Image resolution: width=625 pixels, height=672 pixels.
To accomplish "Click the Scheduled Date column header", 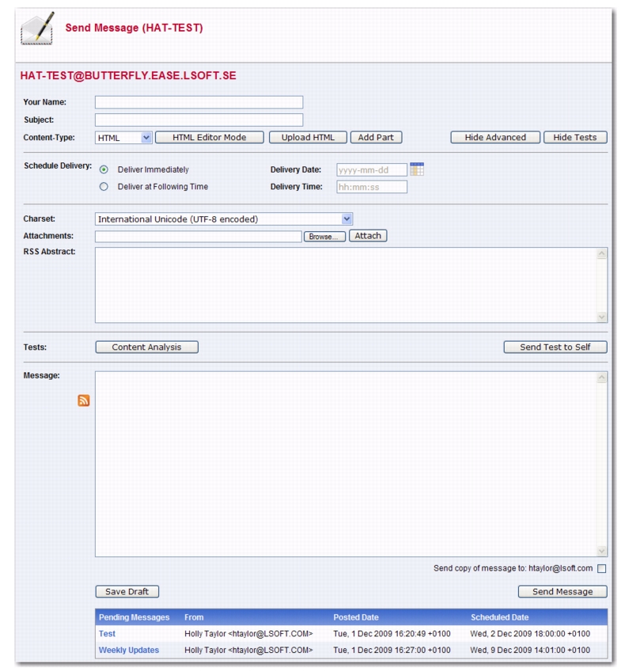I will point(499,617).
